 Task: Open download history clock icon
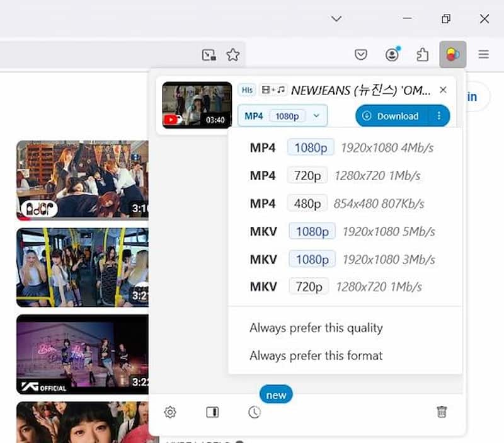[255, 412]
